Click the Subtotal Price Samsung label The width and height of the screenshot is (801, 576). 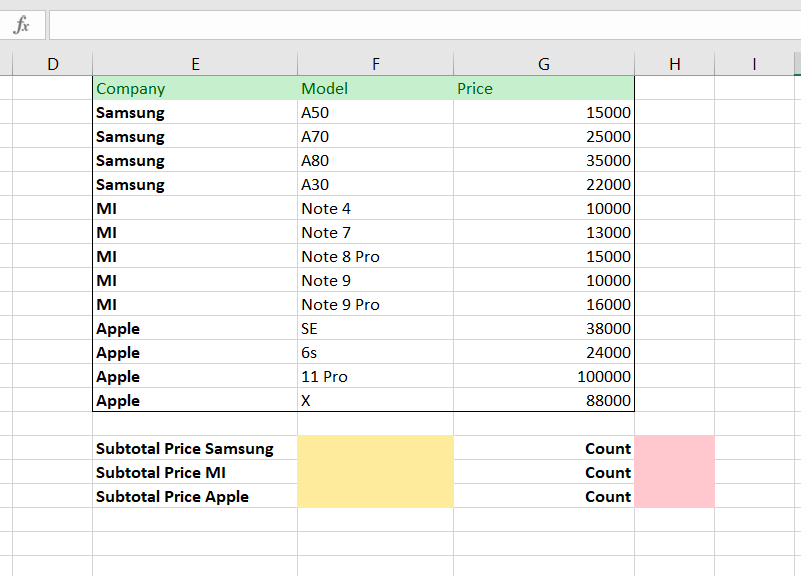[185, 448]
